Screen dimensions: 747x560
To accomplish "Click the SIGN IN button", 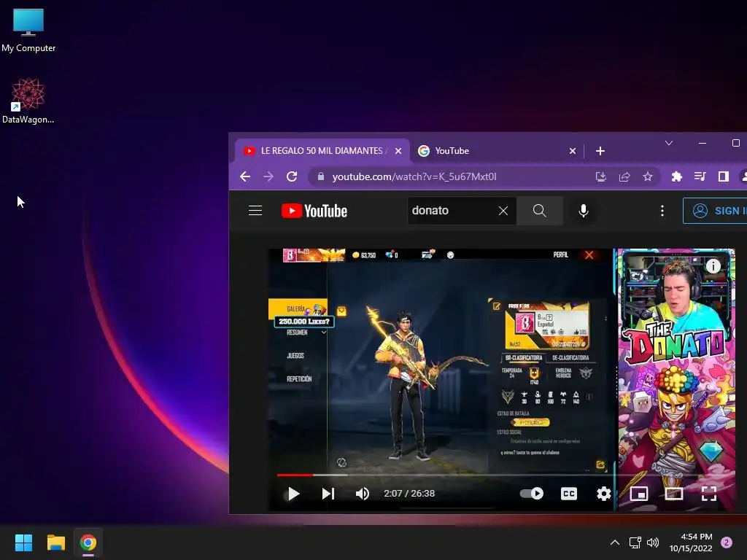I will (x=715, y=211).
